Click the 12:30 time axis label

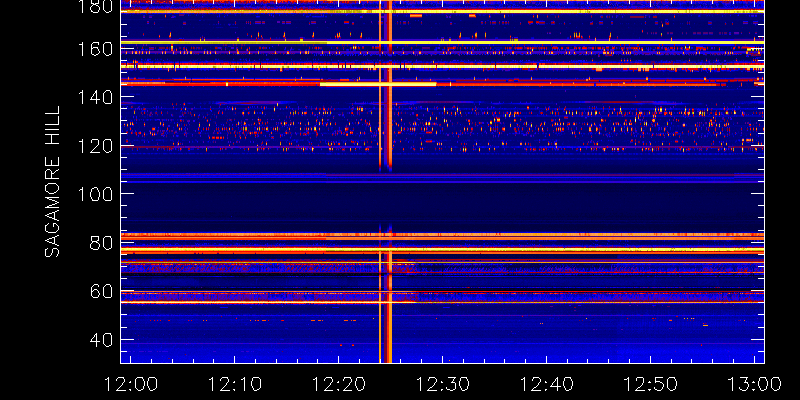pos(442,383)
